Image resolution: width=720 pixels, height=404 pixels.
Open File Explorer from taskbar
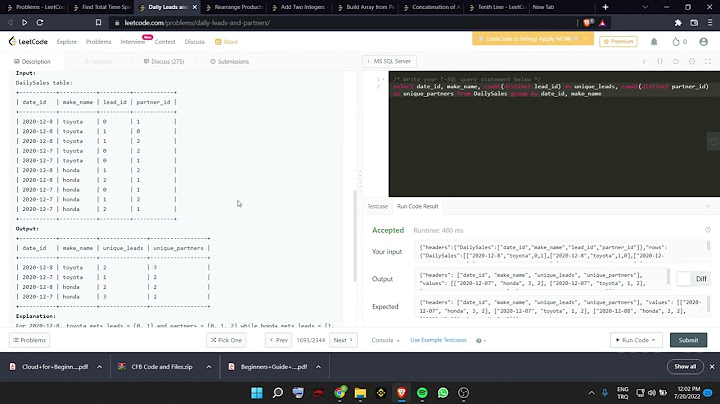click(x=360, y=393)
